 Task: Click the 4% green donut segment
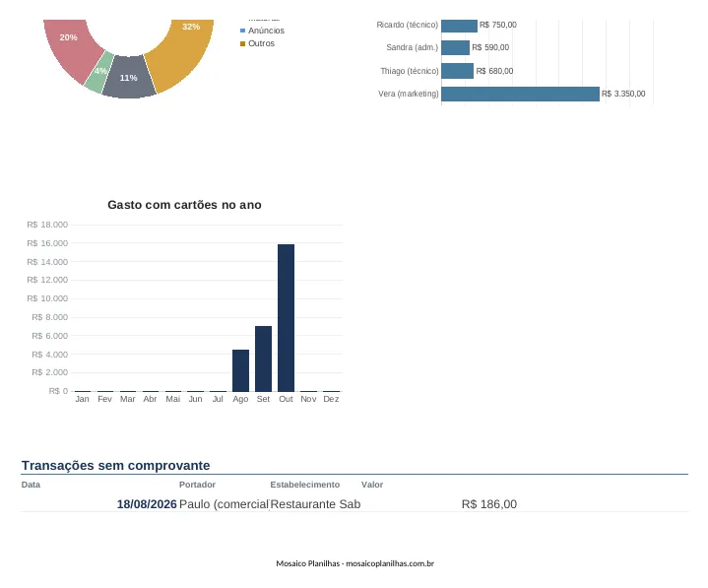coord(99,73)
